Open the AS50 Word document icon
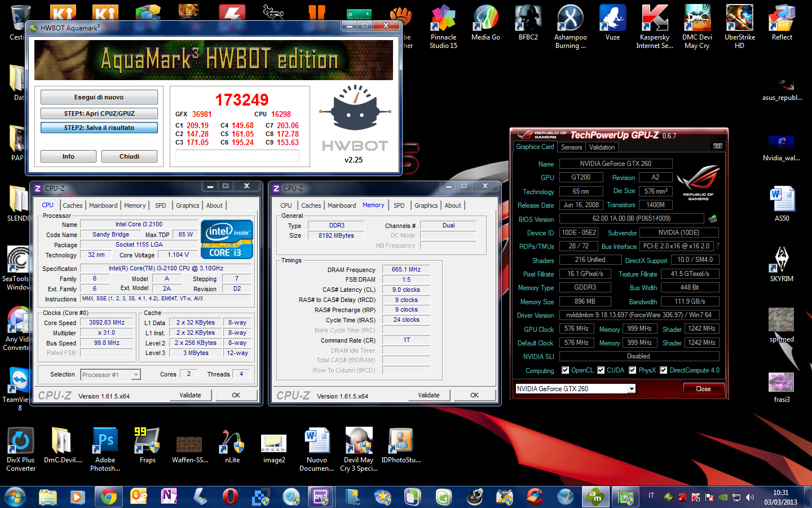This screenshot has height=508, width=812. (x=782, y=204)
